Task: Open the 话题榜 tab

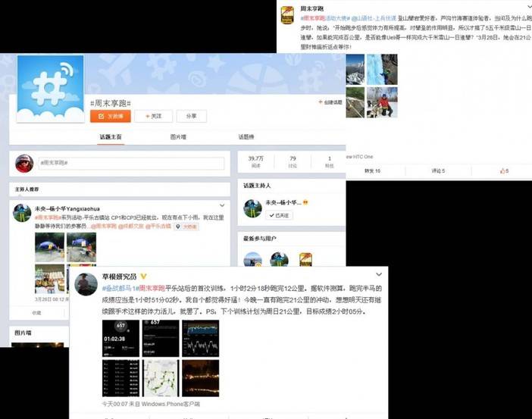Action: (246, 136)
